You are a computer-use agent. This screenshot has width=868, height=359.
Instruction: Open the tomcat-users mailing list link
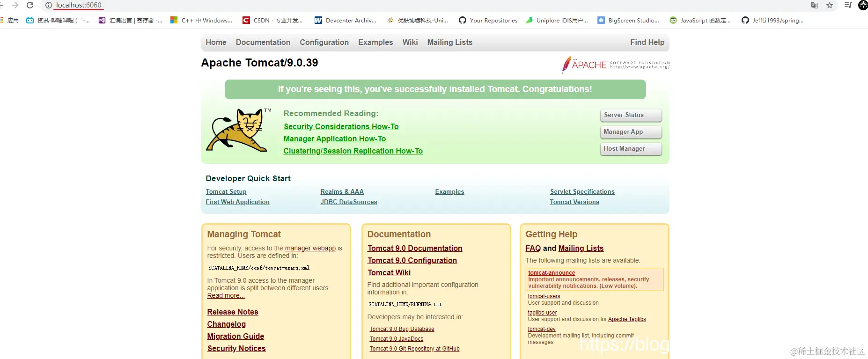tap(544, 296)
